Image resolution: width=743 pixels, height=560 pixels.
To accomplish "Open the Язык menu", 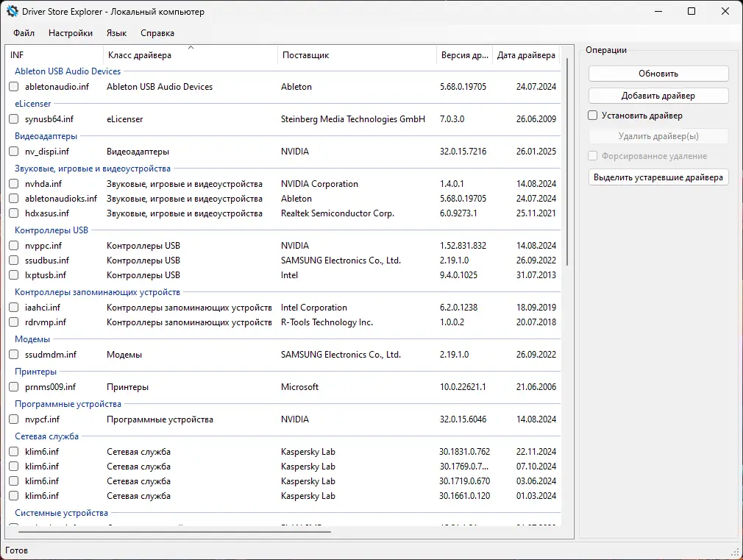I will (116, 33).
